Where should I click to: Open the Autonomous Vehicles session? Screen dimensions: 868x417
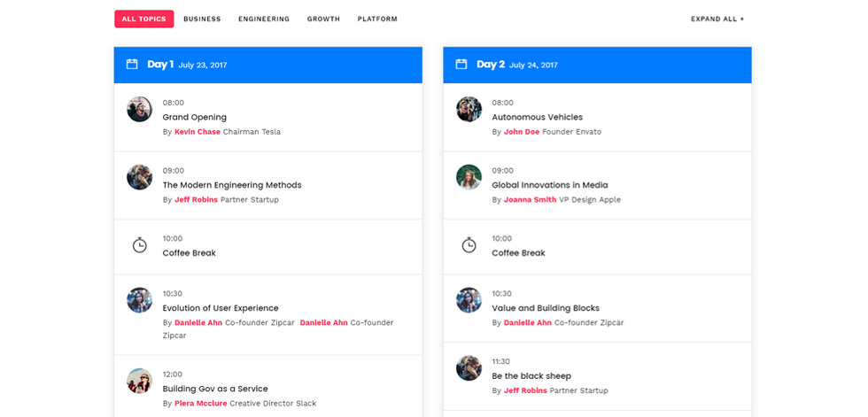[x=537, y=117]
